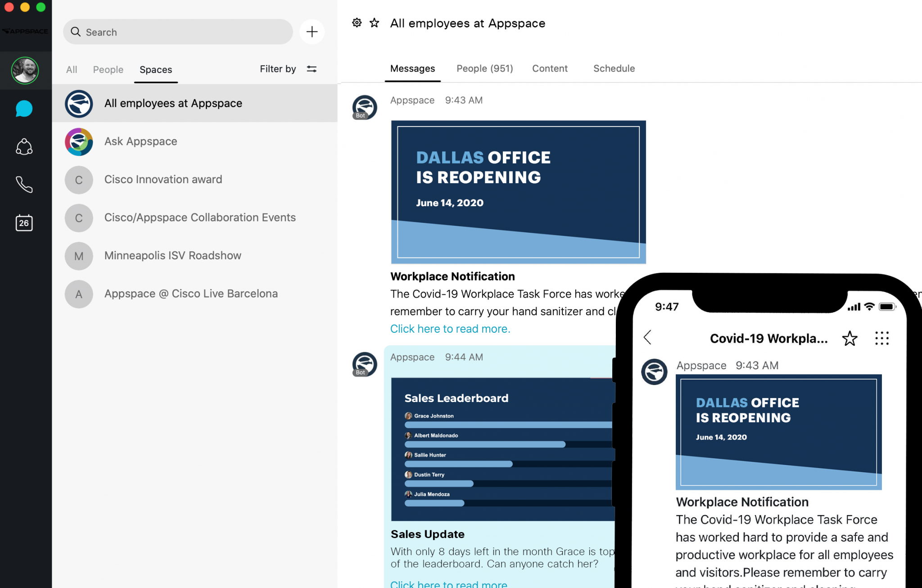Expand the Content tab section

(549, 68)
